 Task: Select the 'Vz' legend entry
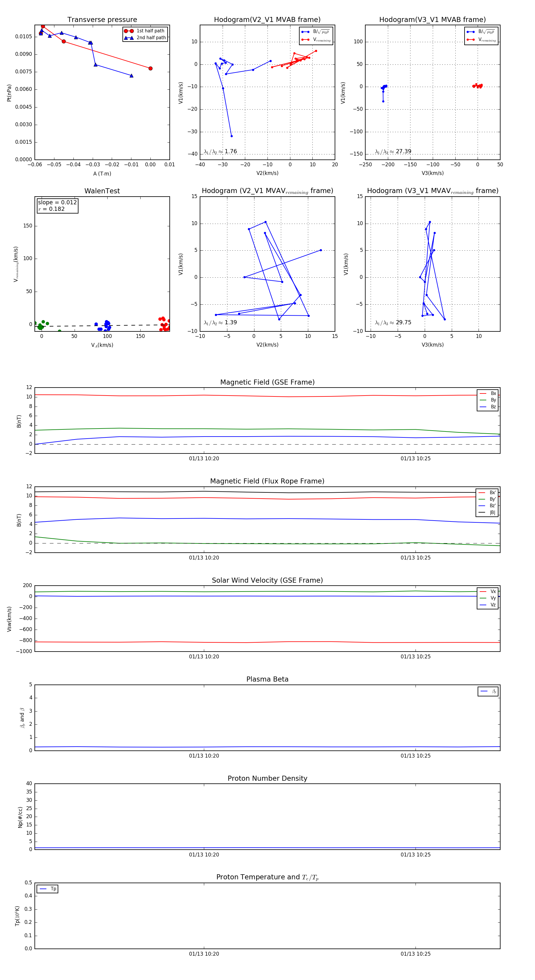point(488,605)
